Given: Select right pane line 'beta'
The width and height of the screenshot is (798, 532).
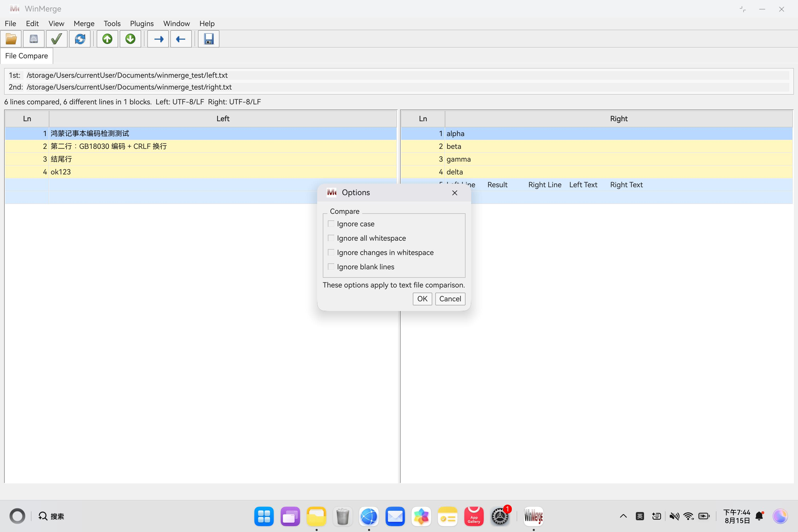Looking at the screenshot, I should coord(597,146).
